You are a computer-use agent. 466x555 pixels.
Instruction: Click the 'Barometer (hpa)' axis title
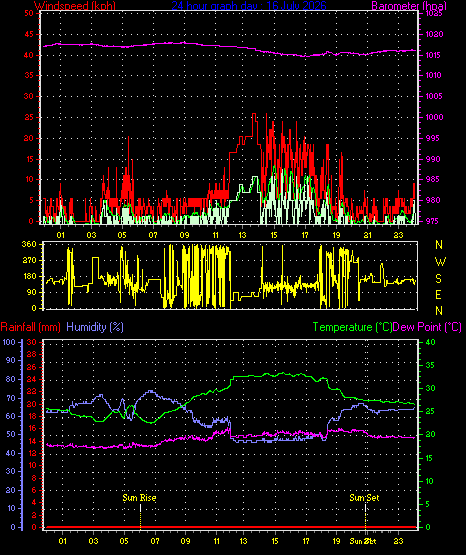click(409, 6)
